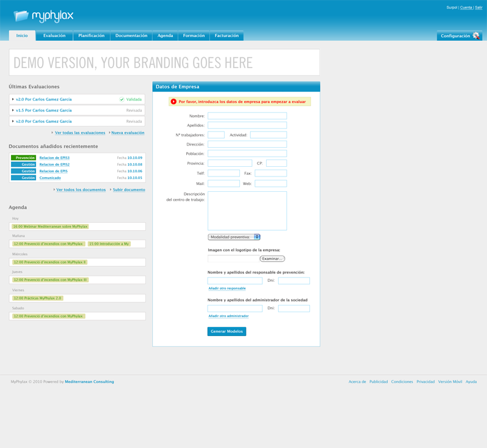Click the red arrow icon in the warning message
Viewport: 487px width, 448px height.
tap(173, 102)
